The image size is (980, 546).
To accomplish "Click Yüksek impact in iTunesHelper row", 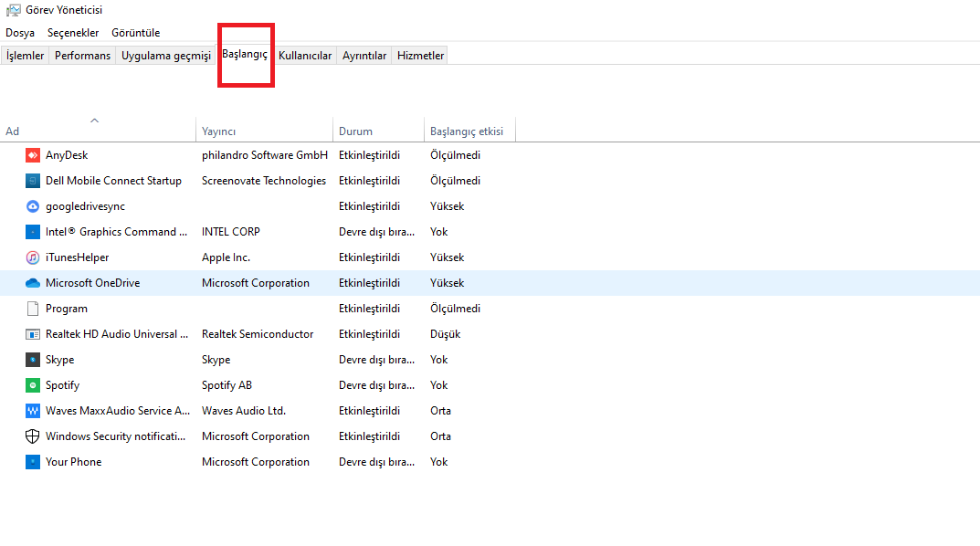I will tap(447, 257).
